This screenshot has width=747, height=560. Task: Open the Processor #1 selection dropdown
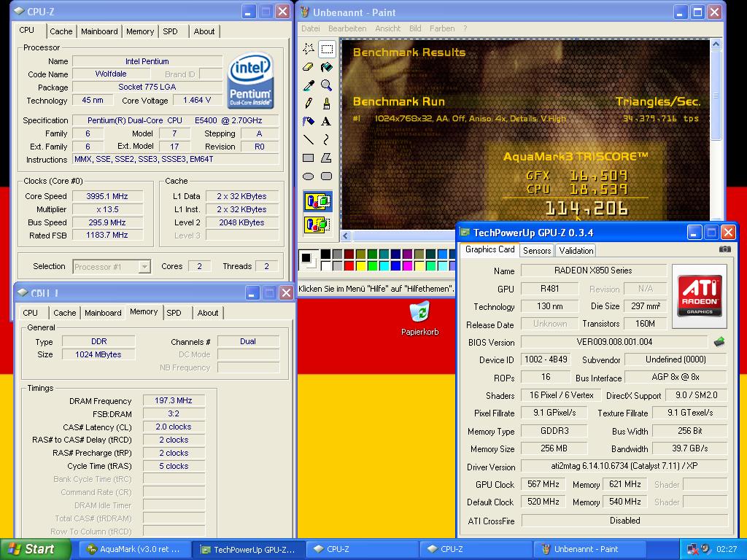[x=145, y=267]
